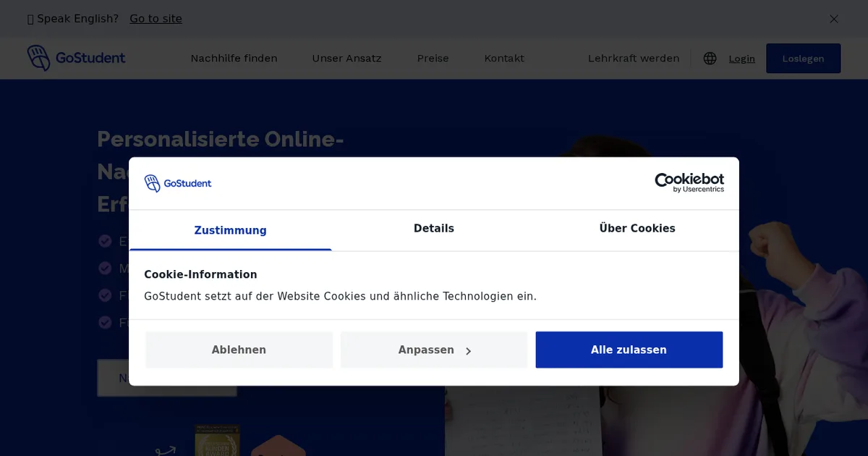Accept cookies with Alle zulassen
This screenshot has width=868, height=456.
[629, 350]
